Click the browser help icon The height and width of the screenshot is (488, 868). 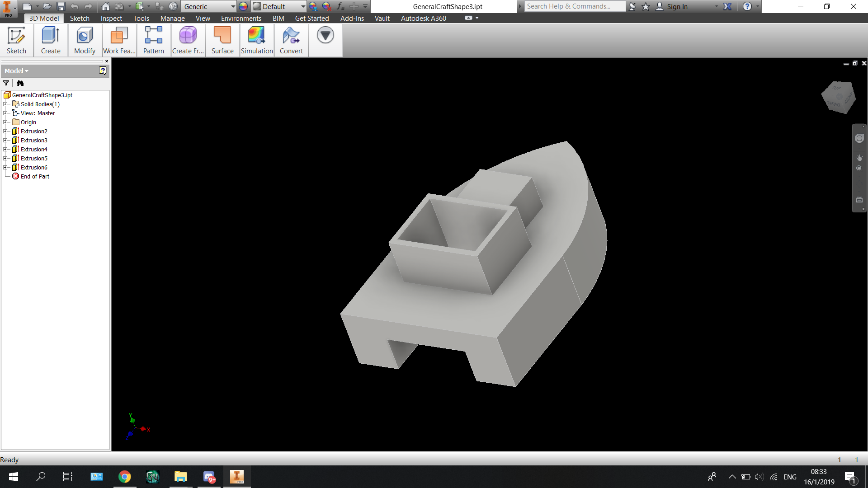pyautogui.click(x=103, y=70)
